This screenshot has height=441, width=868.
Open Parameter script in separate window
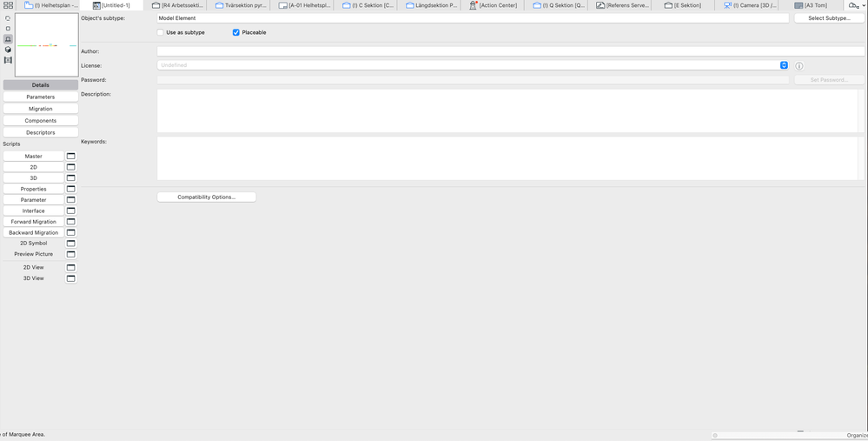click(x=71, y=200)
